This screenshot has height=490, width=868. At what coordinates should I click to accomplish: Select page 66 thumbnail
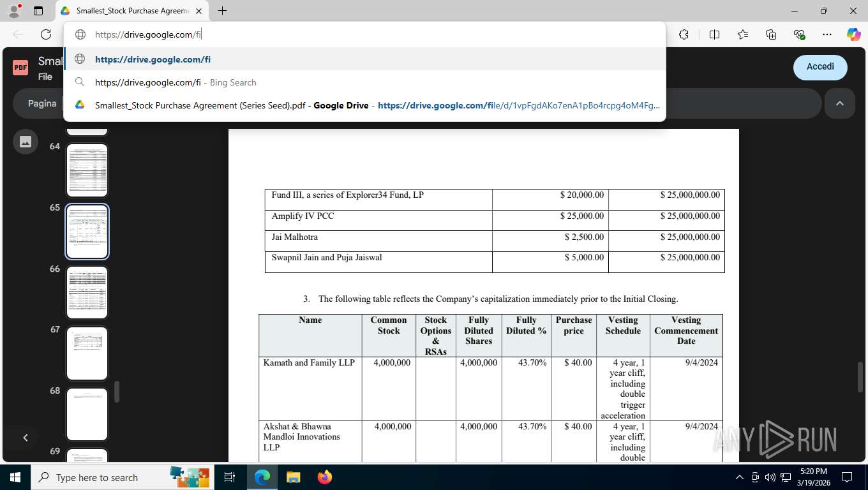87,292
